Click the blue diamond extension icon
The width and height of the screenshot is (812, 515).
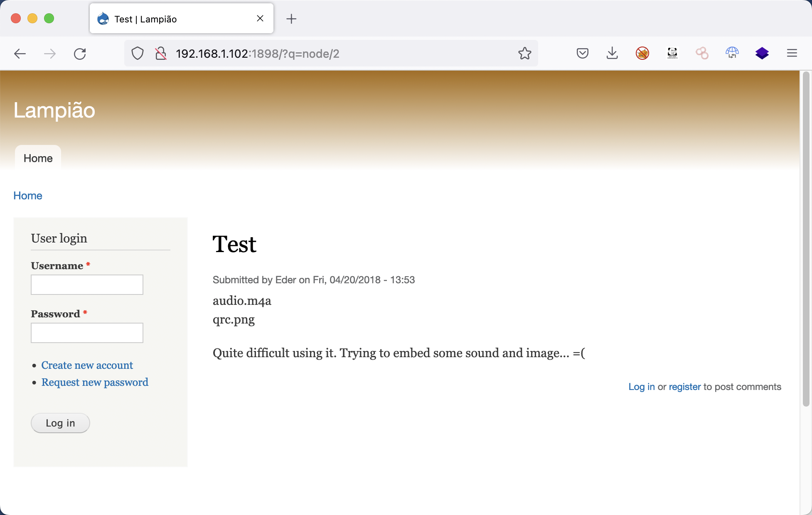762,54
